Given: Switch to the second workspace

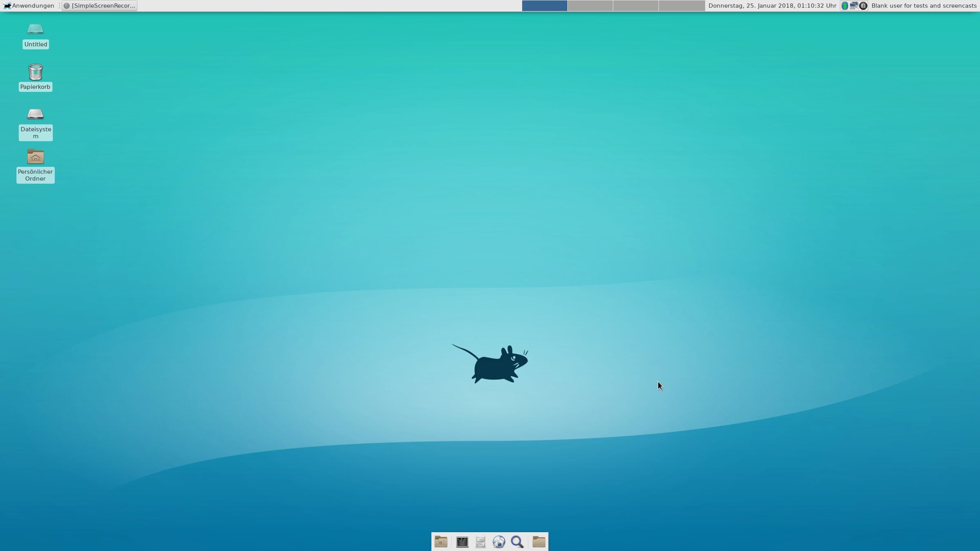Looking at the screenshot, I should click(x=590, y=6).
